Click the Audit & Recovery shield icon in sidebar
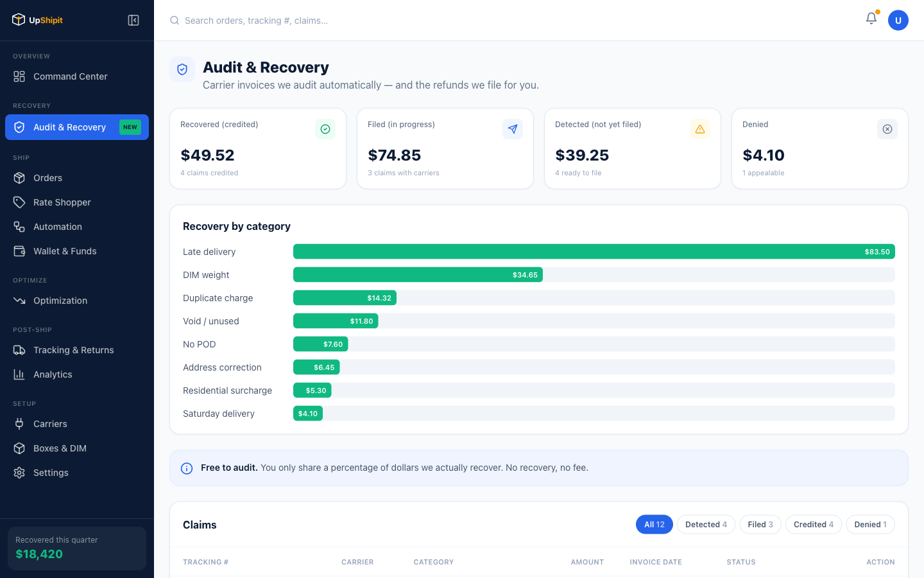This screenshot has width=924, height=578. [x=19, y=127]
